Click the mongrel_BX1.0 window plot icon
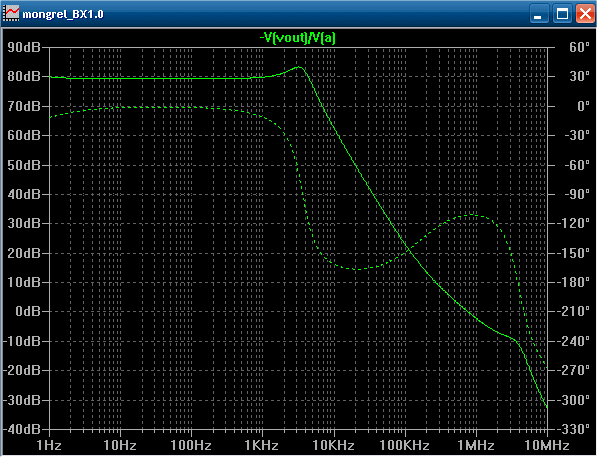597x457 pixels. coord(11,14)
